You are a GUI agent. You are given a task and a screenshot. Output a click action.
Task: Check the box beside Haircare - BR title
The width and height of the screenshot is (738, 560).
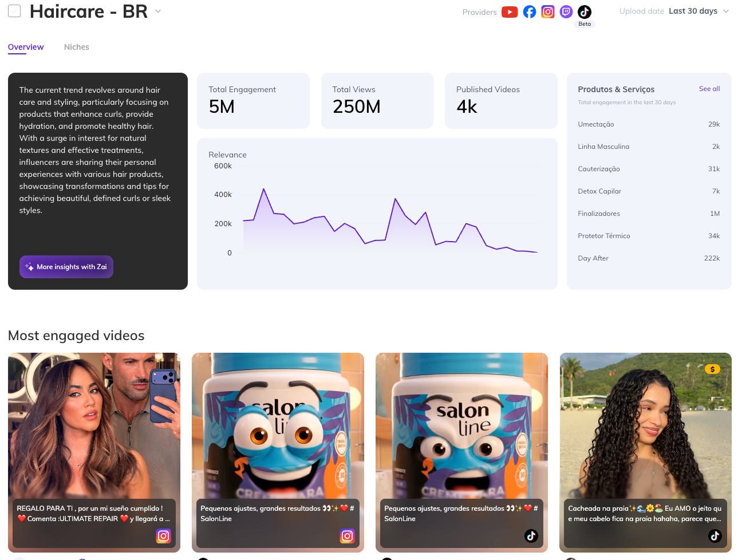pos(14,11)
